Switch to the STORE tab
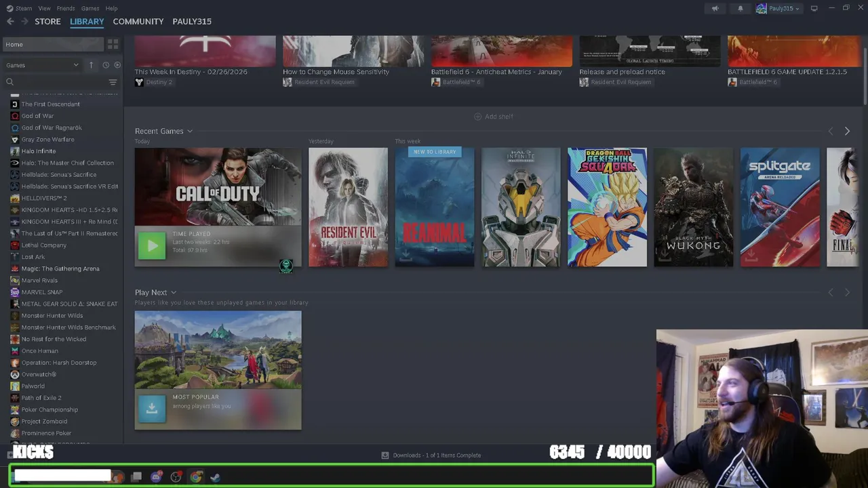868x488 pixels. click(x=47, y=22)
